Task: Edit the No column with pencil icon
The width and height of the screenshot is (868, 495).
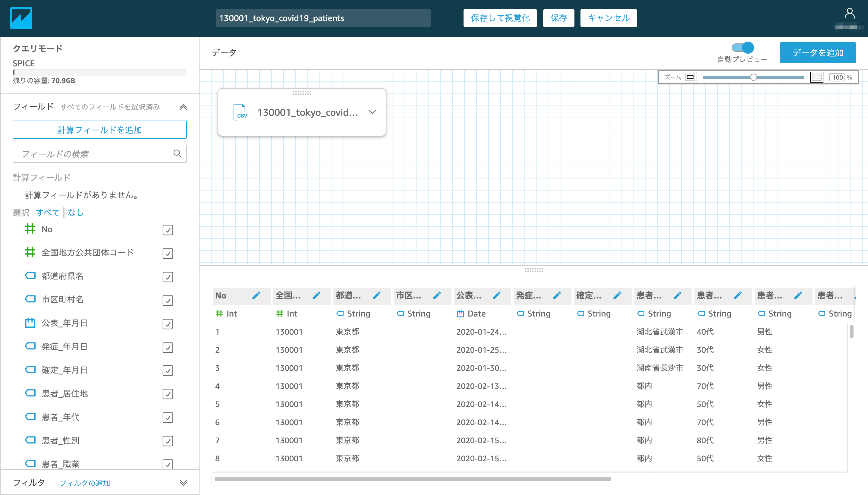Action: (256, 295)
